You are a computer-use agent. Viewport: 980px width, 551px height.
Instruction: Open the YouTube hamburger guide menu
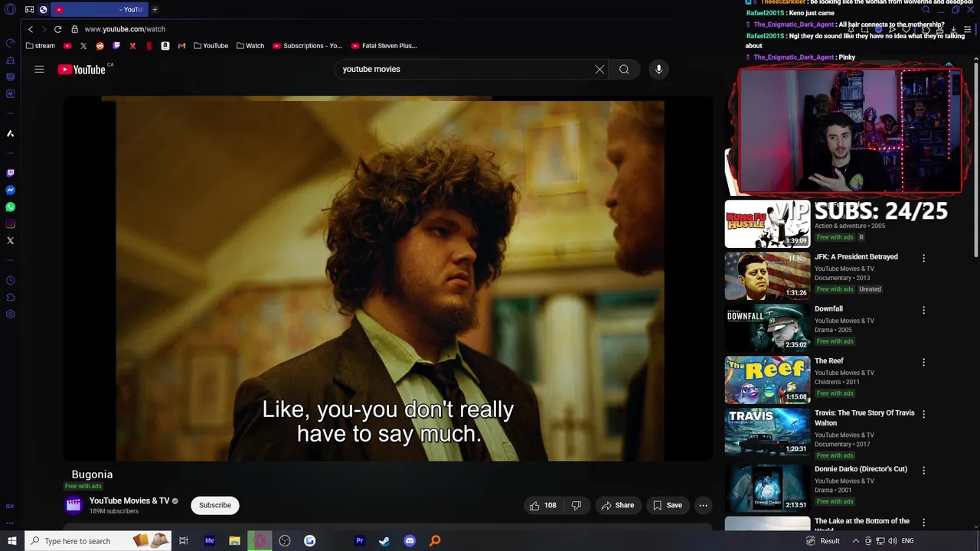click(x=39, y=69)
